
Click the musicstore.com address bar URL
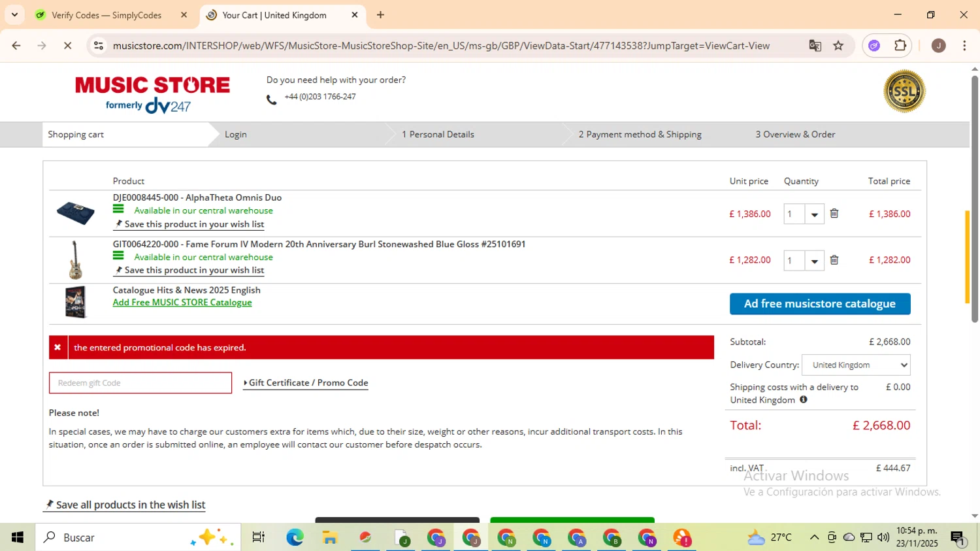(441, 46)
